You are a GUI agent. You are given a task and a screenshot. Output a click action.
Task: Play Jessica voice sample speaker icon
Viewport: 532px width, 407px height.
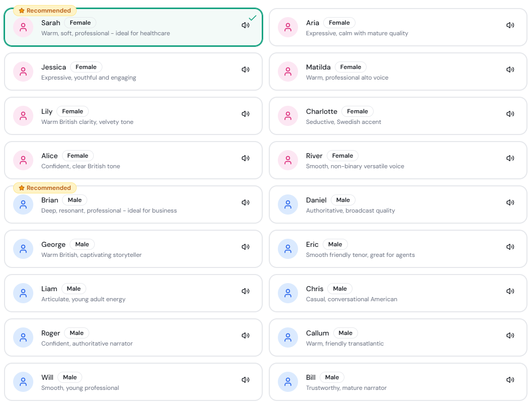tap(246, 70)
